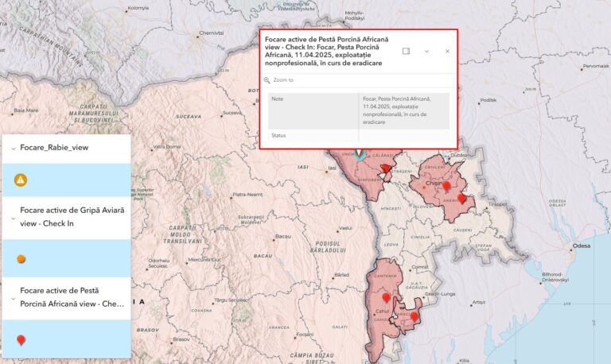Viewport: 611px width, 364px height.
Task: Dock the popup using the square icon
Action: tap(406, 51)
